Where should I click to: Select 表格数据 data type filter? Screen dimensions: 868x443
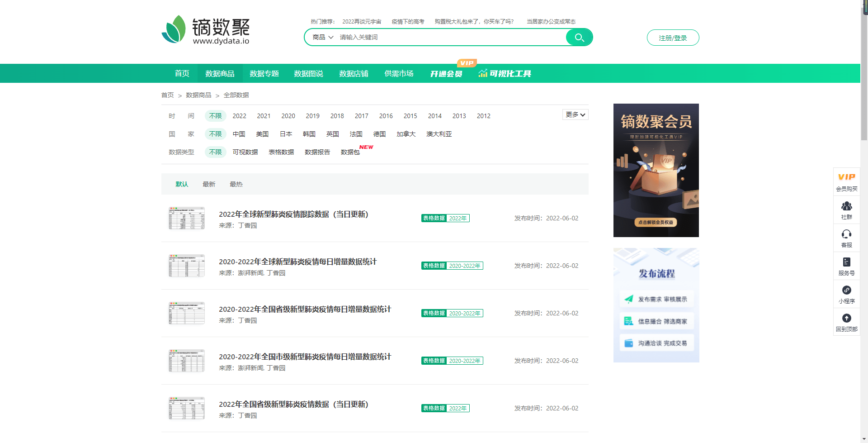[x=281, y=152]
